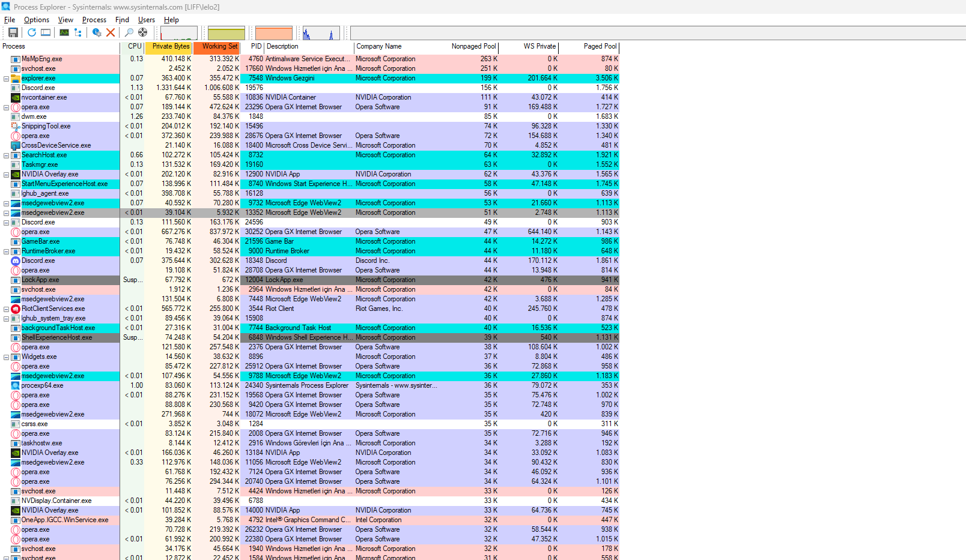Select the Find Window's Process crosshair icon

143,32
